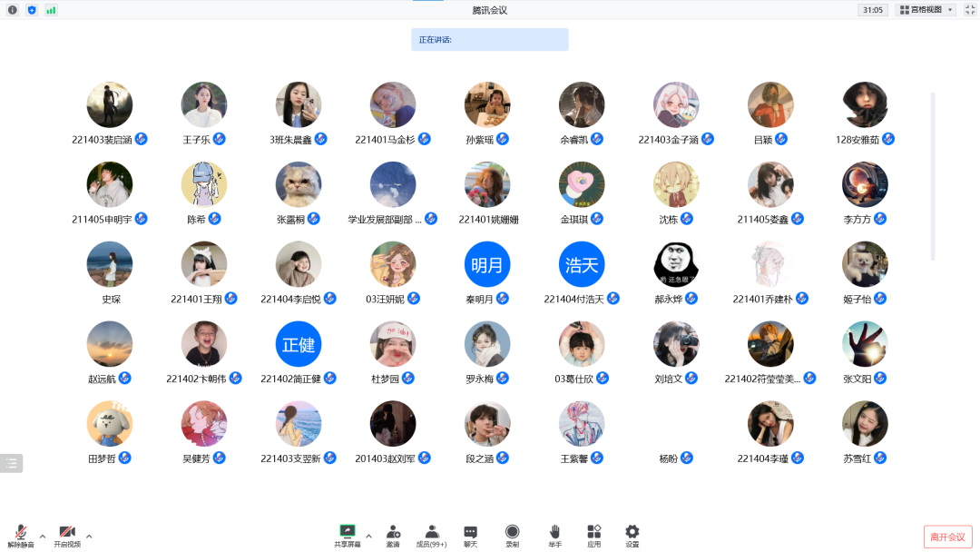Expand the arrow beside 共享屏幕
980x552 pixels.
click(368, 536)
